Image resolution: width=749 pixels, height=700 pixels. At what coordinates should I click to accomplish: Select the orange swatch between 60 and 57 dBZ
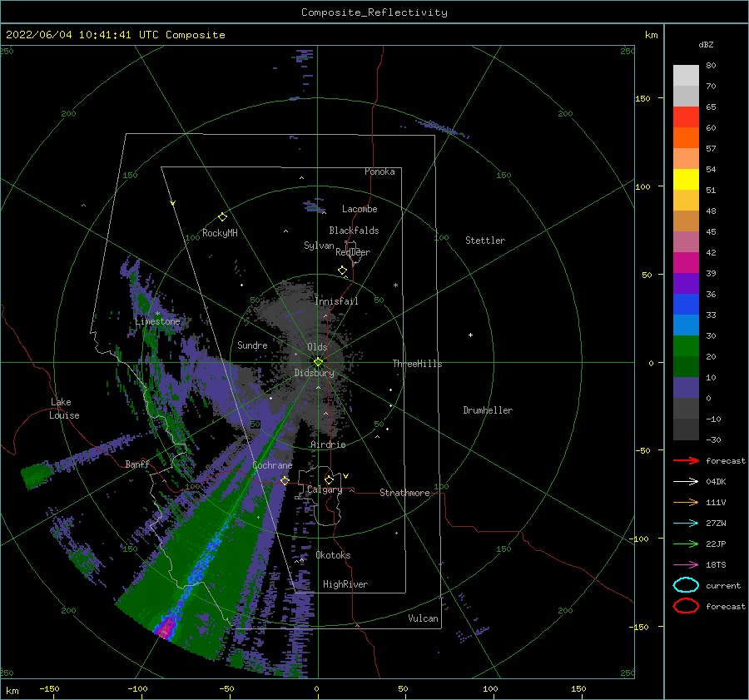click(686, 137)
